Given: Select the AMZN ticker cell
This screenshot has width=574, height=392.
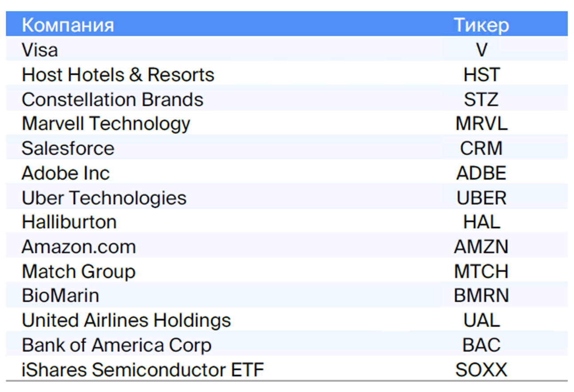Looking at the screenshot, I should pyautogui.click(x=481, y=247).
